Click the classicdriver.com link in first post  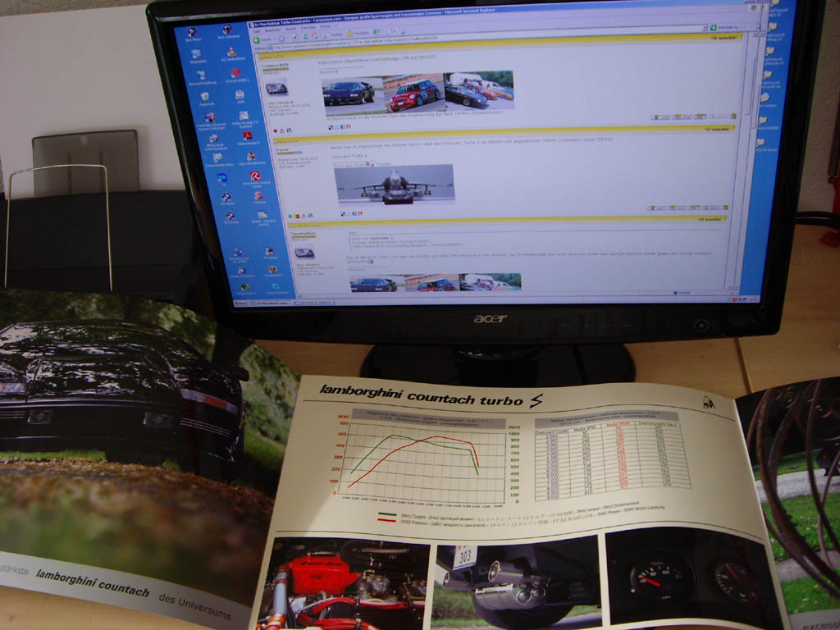tap(369, 61)
